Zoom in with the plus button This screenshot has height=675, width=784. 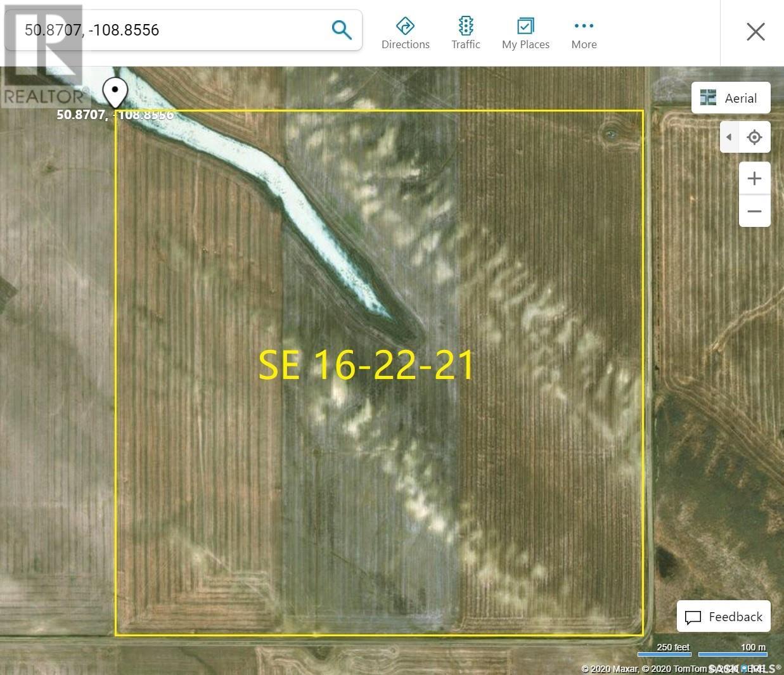click(754, 178)
